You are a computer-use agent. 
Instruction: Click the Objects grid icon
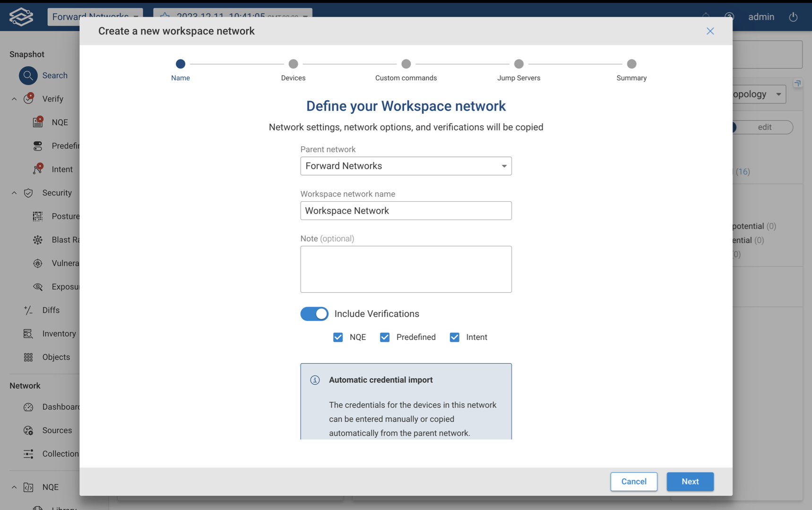click(28, 357)
